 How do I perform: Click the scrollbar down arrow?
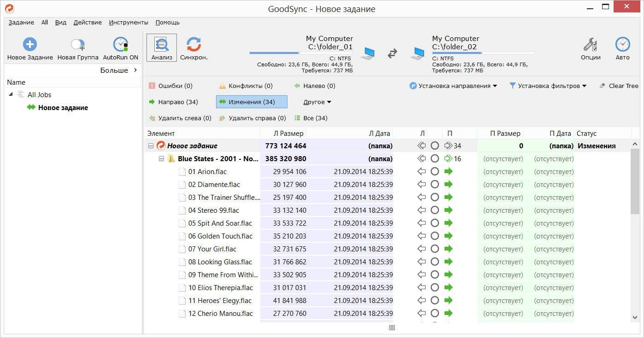635,318
